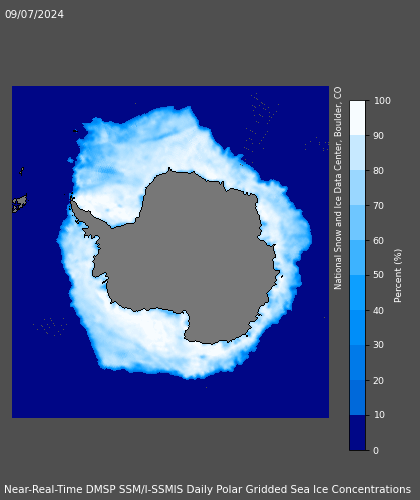Choose the 40-50 percent blue band
Viewport: 420px width, 500px height.
(x=357, y=293)
